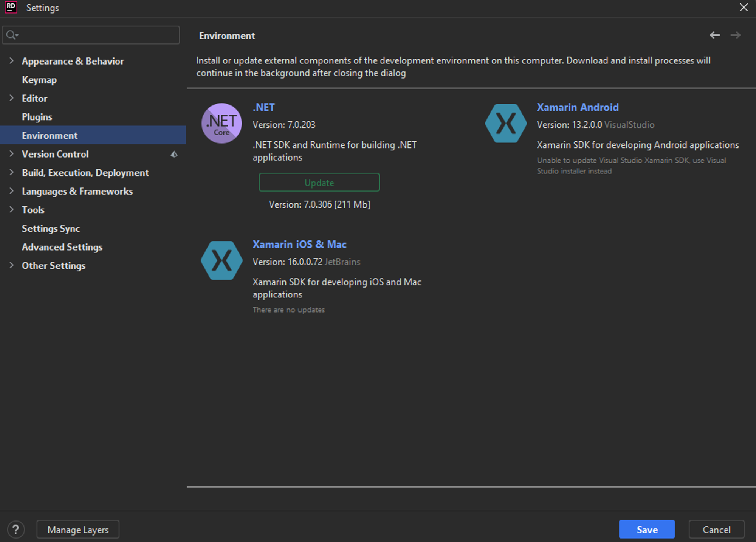Expand the Version Control section
This screenshot has height=542, width=756.
click(x=13, y=154)
